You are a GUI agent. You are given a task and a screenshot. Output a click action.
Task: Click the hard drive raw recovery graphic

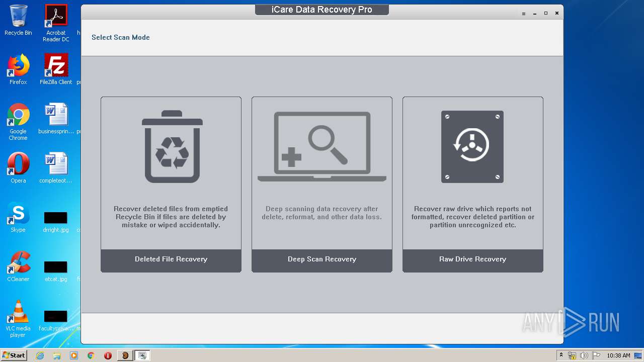472,146
